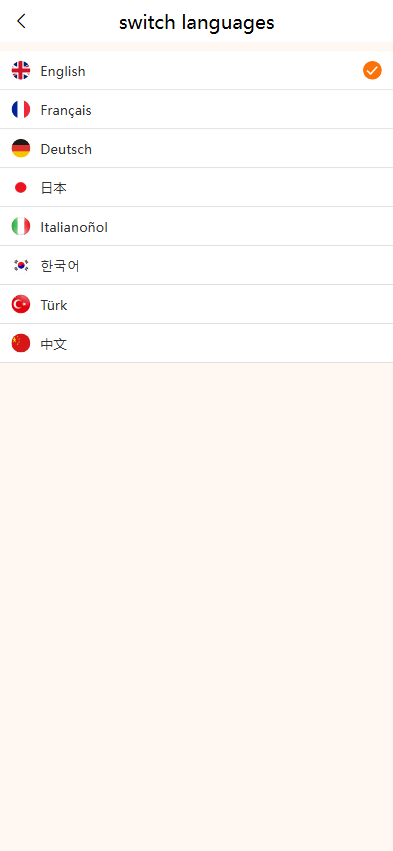This screenshot has height=851, width=393.
Task: Select the 한국어 language option
Action: tap(196, 266)
